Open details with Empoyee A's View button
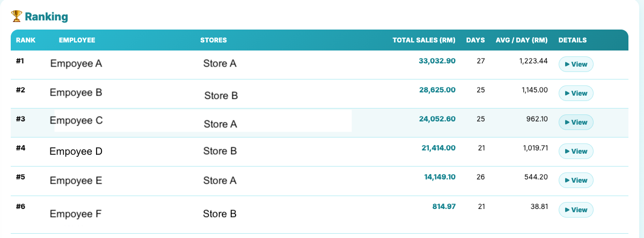Viewport: 644px width, 238px height. pos(576,64)
